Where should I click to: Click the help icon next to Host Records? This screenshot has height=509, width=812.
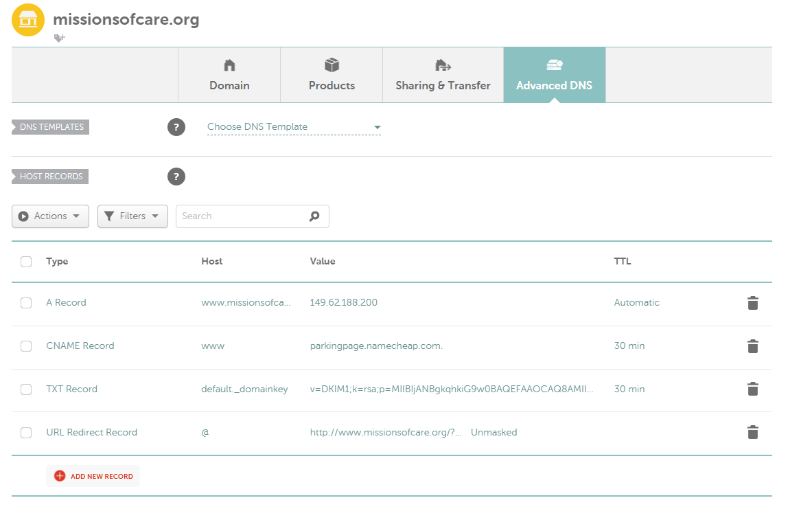coord(176,177)
